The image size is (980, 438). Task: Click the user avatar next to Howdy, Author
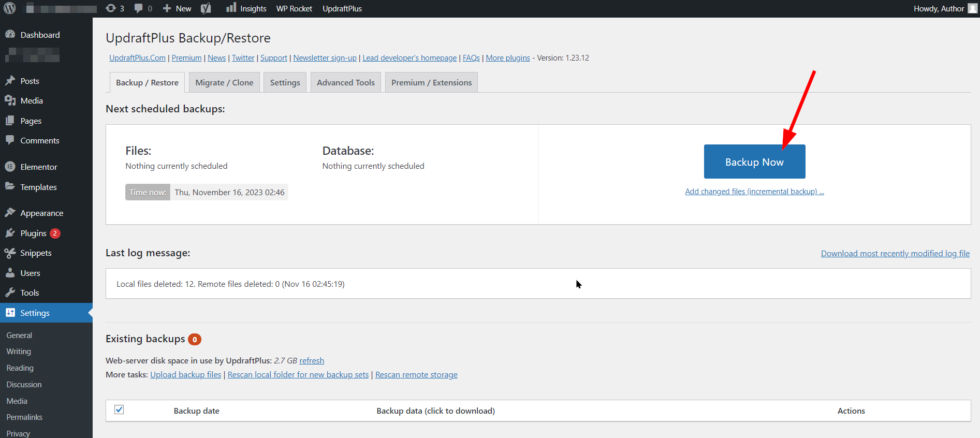(x=972, y=8)
